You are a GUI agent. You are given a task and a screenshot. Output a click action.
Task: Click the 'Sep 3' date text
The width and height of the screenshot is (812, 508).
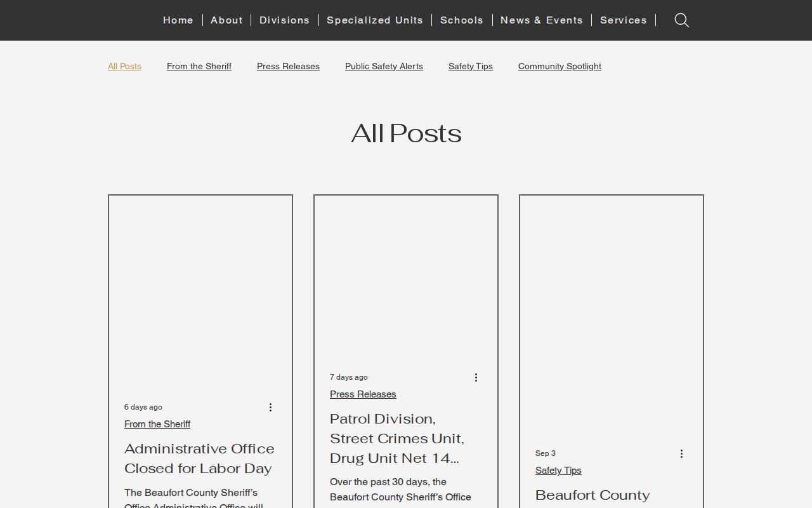546,453
